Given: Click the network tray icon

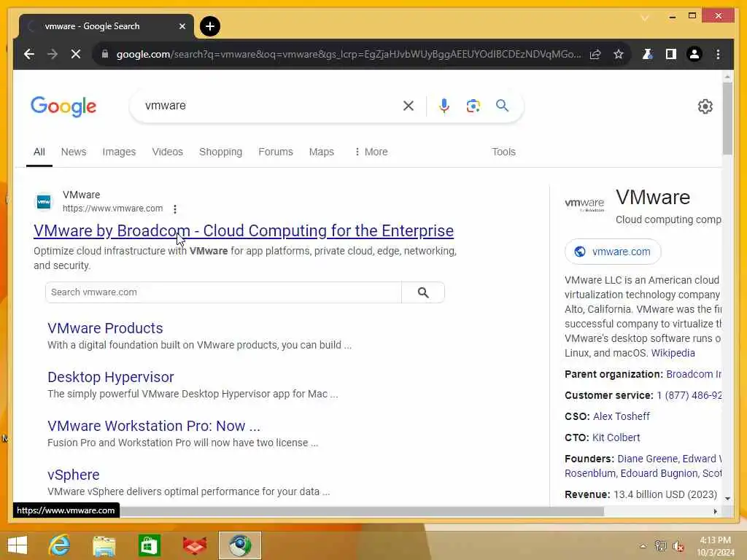Looking at the screenshot, I should [x=660, y=545].
